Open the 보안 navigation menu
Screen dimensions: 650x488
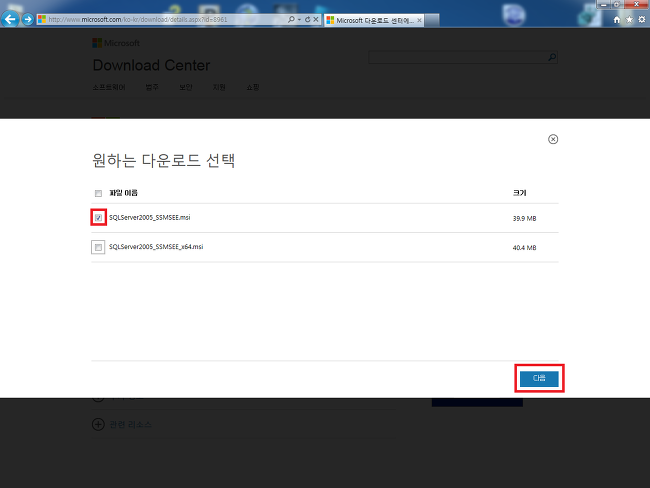[186, 87]
